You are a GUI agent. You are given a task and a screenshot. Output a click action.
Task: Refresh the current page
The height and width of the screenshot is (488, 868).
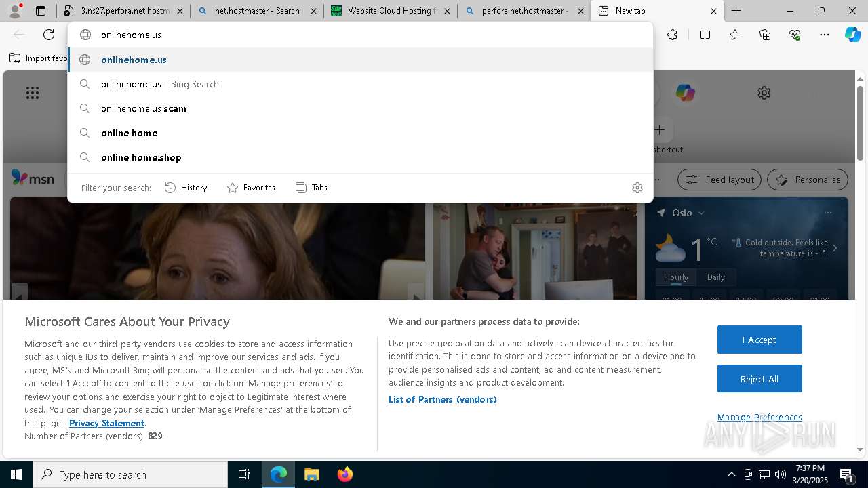pos(49,35)
